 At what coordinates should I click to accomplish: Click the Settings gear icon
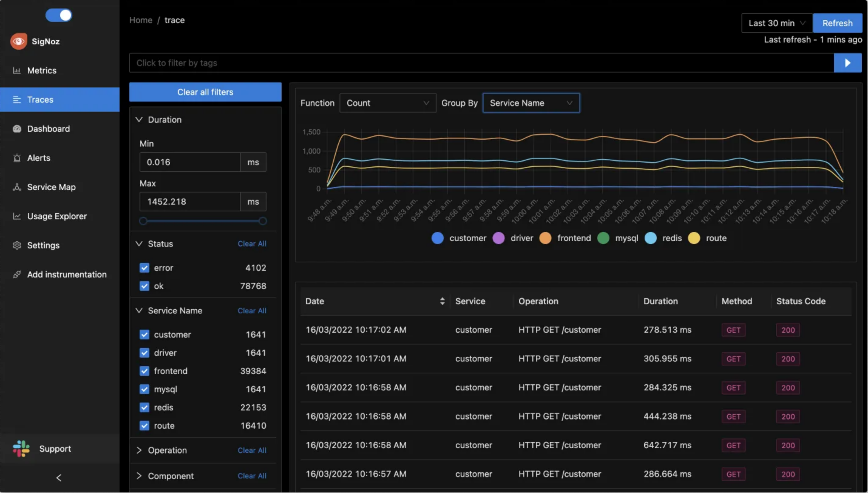[x=17, y=246]
